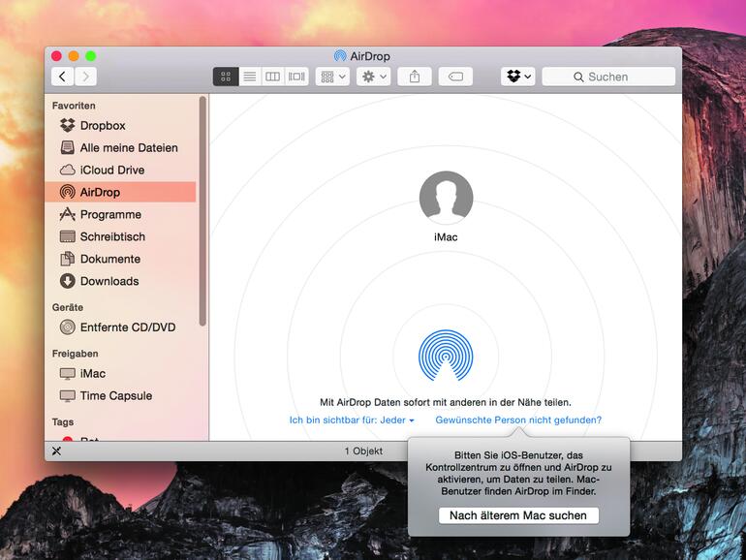The width and height of the screenshot is (746, 560).
Task: Click the sidebar scrollbar
Action: tap(202, 211)
